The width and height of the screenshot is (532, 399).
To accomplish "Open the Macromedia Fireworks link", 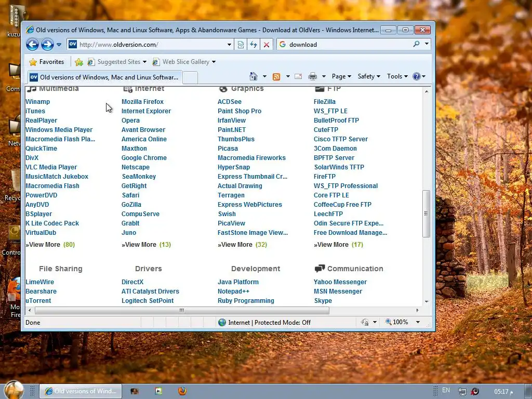I will click(252, 158).
